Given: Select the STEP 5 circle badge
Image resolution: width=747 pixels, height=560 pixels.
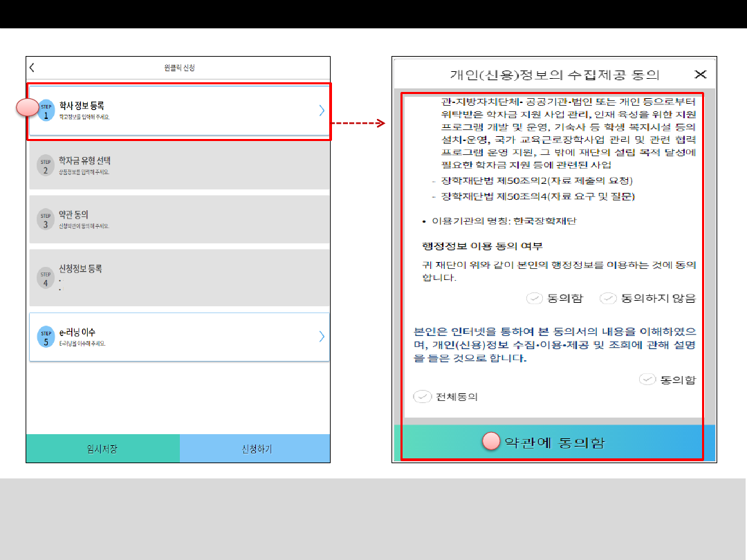Looking at the screenshot, I should pos(46,337).
